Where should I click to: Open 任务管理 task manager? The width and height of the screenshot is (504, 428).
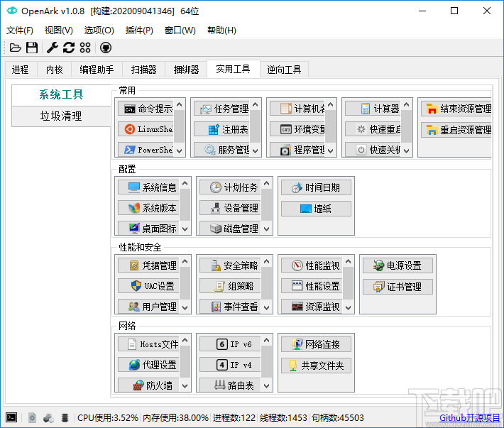coord(221,109)
